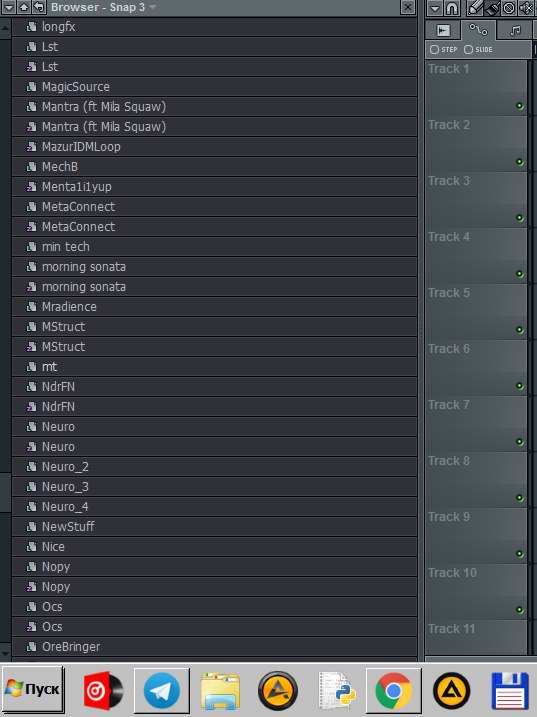The height and width of the screenshot is (717, 537).
Task: Open the MagicSource project file
Action: point(214,86)
